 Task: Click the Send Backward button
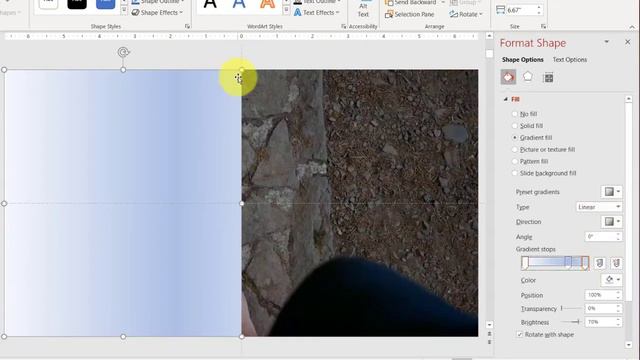coord(411,3)
